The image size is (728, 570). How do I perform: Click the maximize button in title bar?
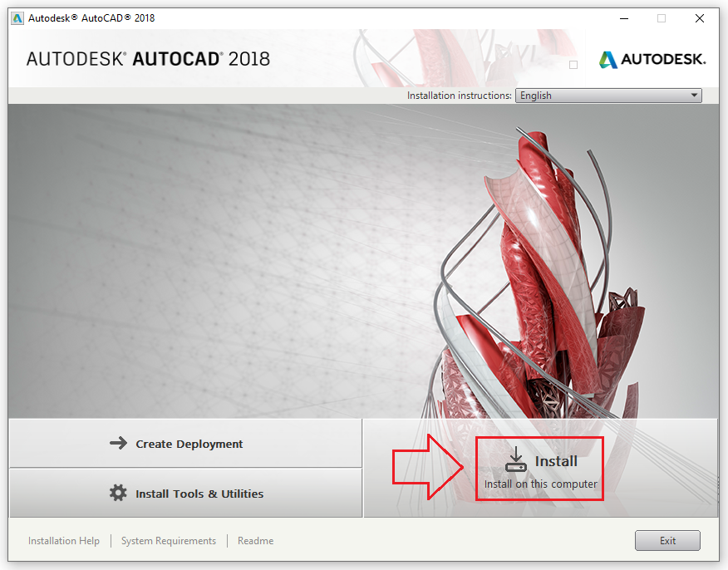pyautogui.click(x=662, y=18)
